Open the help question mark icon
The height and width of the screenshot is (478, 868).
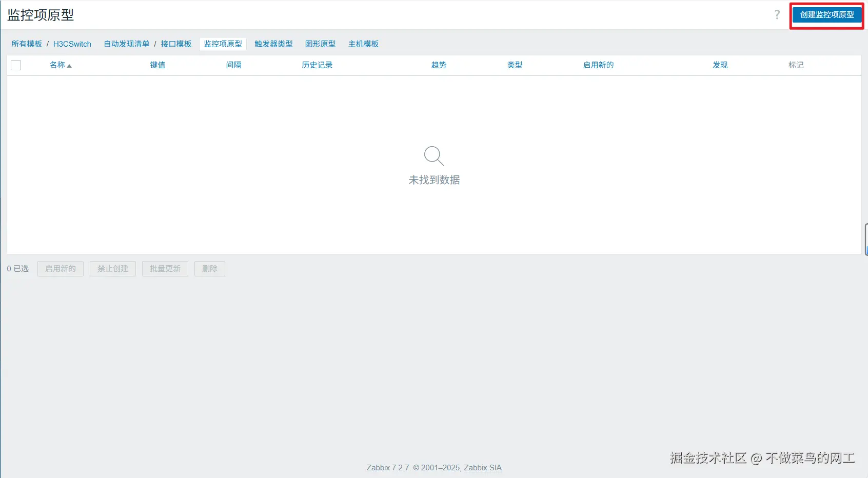coord(777,15)
